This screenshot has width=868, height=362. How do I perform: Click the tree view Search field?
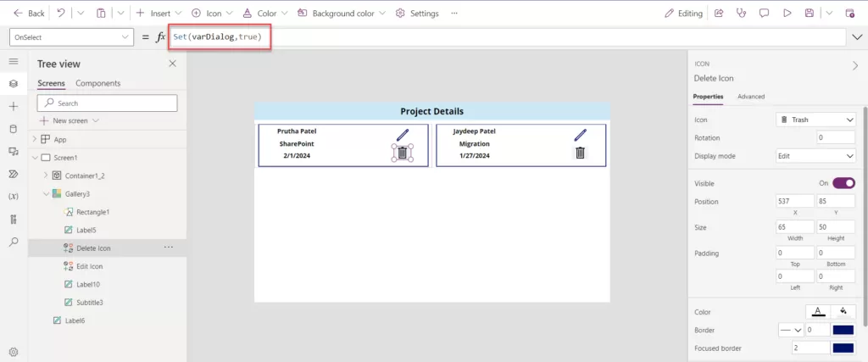pos(108,103)
